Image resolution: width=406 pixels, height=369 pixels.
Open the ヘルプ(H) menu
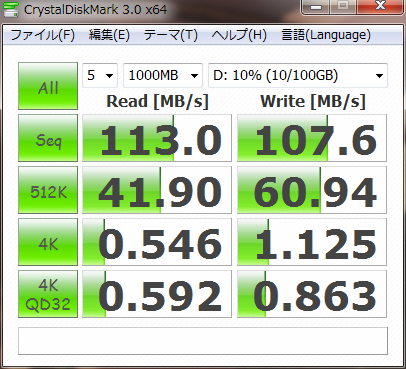pyautogui.click(x=239, y=35)
